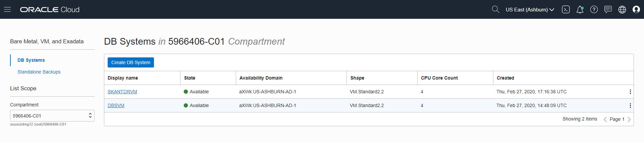Select DB Systems in the sidebar
Viewport: 644px width, 143px height.
31,60
